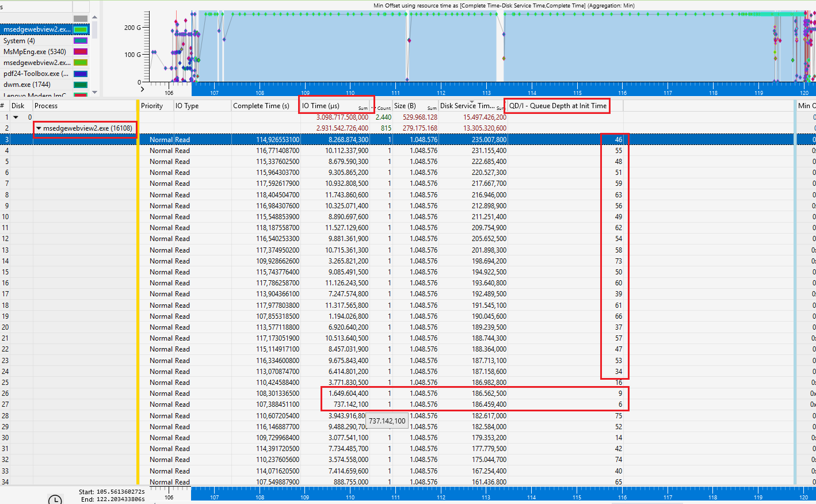The width and height of the screenshot is (816, 504).
Task: Click QD/I - Queue Depth at Init Time header
Action: [x=558, y=106]
